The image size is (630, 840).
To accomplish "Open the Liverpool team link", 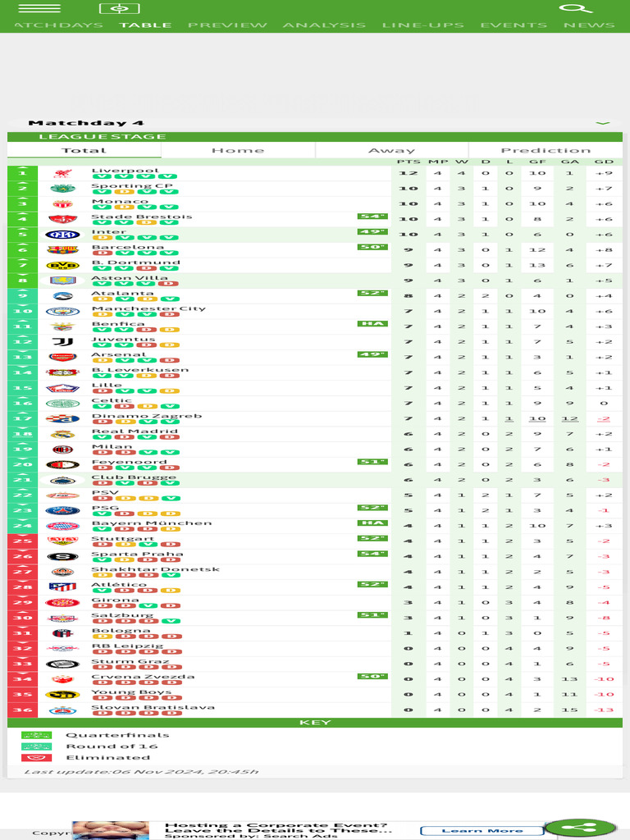I will click(126, 171).
